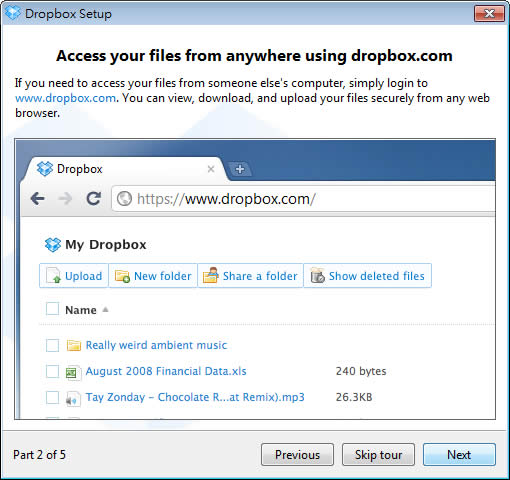
Task: Select the Dropbox browser tab
Action: click(x=125, y=169)
